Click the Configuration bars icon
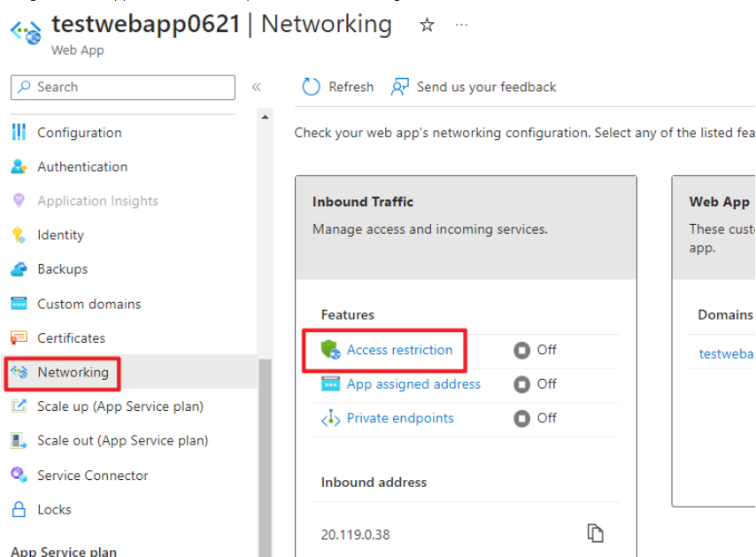This screenshot has width=756, height=557. [x=19, y=132]
